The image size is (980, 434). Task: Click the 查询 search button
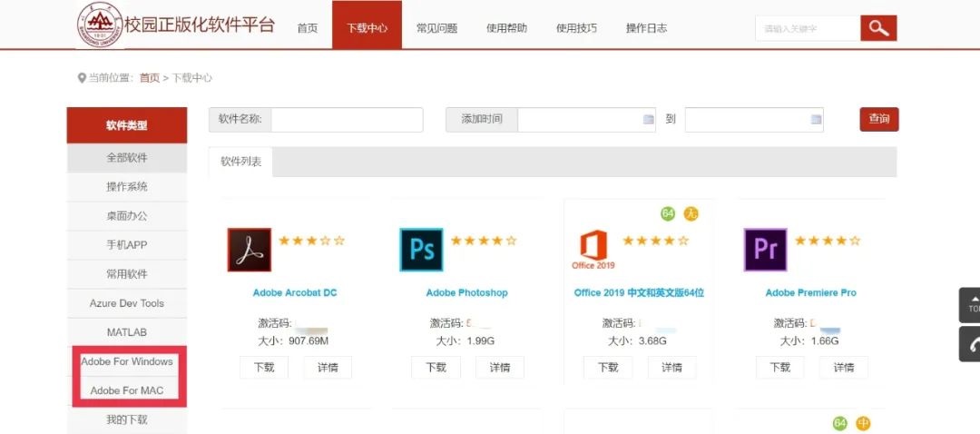click(878, 119)
